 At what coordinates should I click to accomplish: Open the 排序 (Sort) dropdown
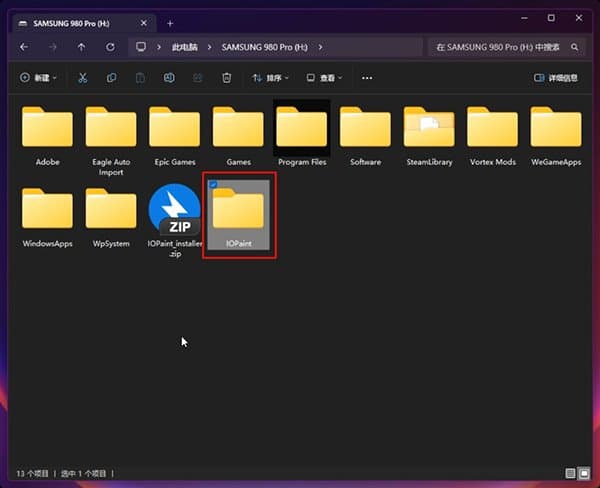270,78
